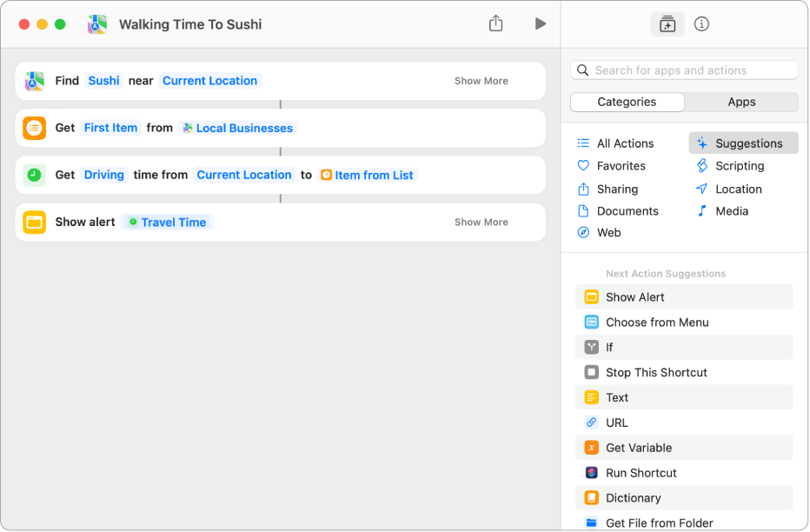Viewport: 810px width, 532px height.
Task: Open the Driving travel mode dropdown
Action: pyautogui.click(x=104, y=175)
